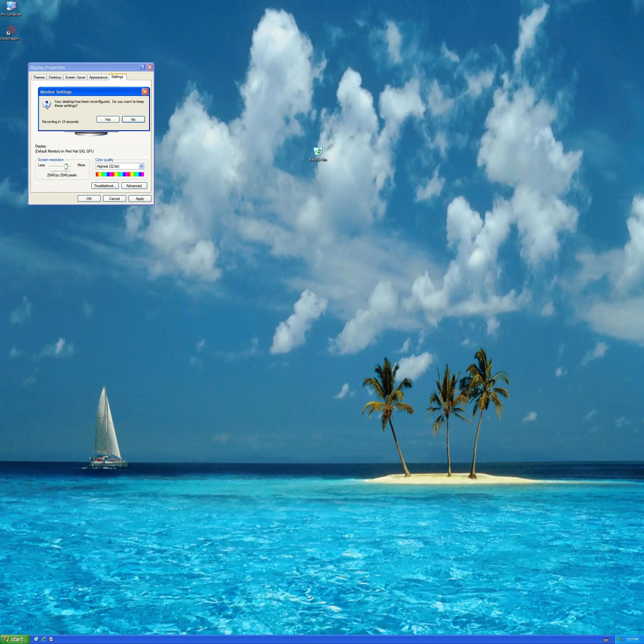Switch to the Screen Saver tab
The image size is (644, 644).
point(75,77)
